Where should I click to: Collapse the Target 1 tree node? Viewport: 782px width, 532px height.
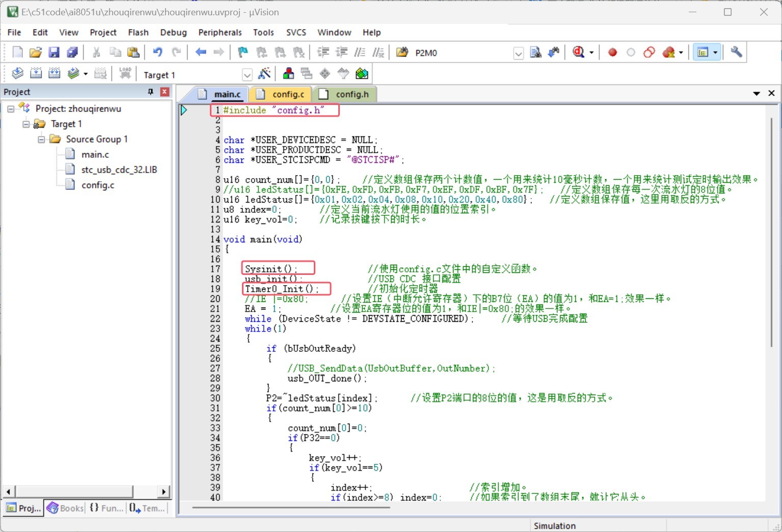tap(26, 124)
